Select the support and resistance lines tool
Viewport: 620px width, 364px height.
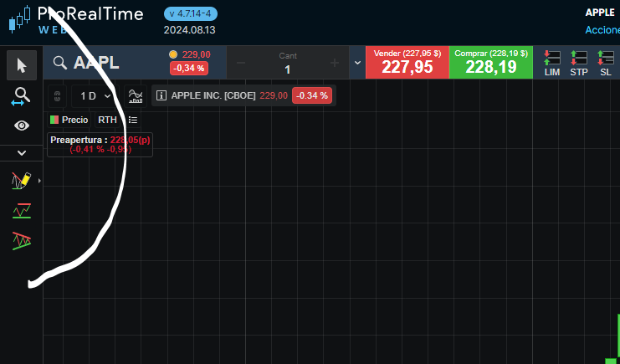22,211
